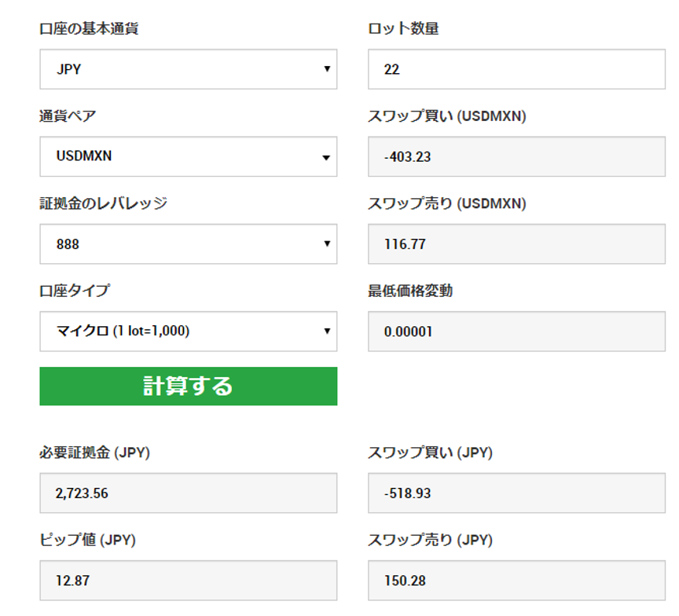Select the ピップ値 (JPY) result field 12.87
The image size is (679, 616).
[188, 581]
